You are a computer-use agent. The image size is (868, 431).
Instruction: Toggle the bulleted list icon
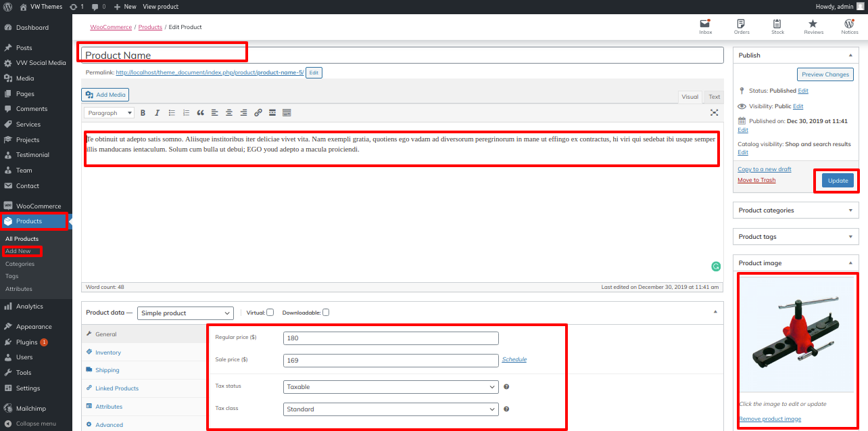click(172, 113)
